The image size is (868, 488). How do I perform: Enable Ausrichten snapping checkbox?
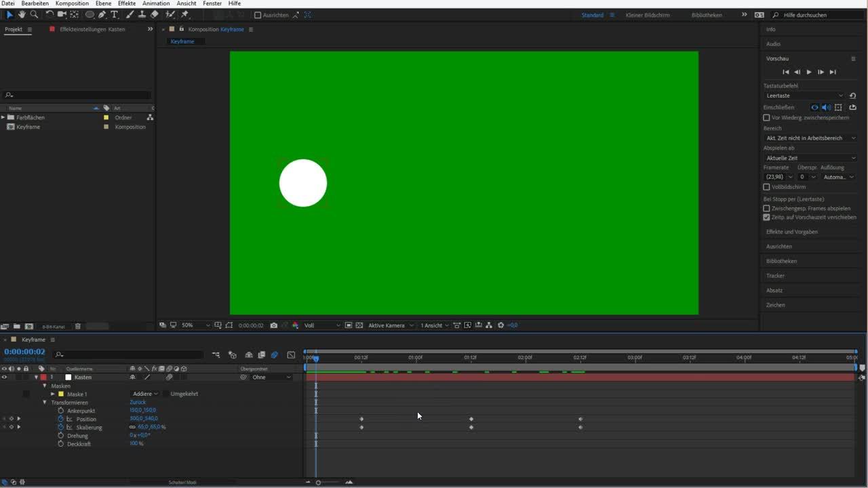click(x=258, y=15)
